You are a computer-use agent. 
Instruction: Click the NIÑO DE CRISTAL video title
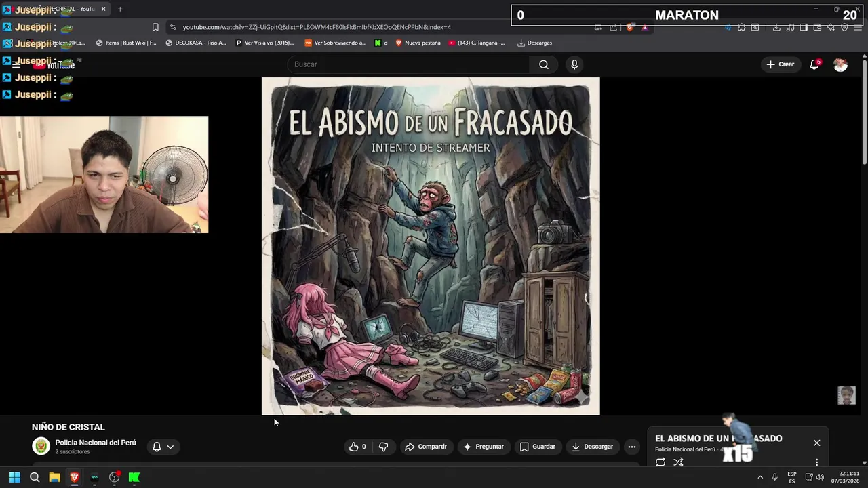click(68, 427)
